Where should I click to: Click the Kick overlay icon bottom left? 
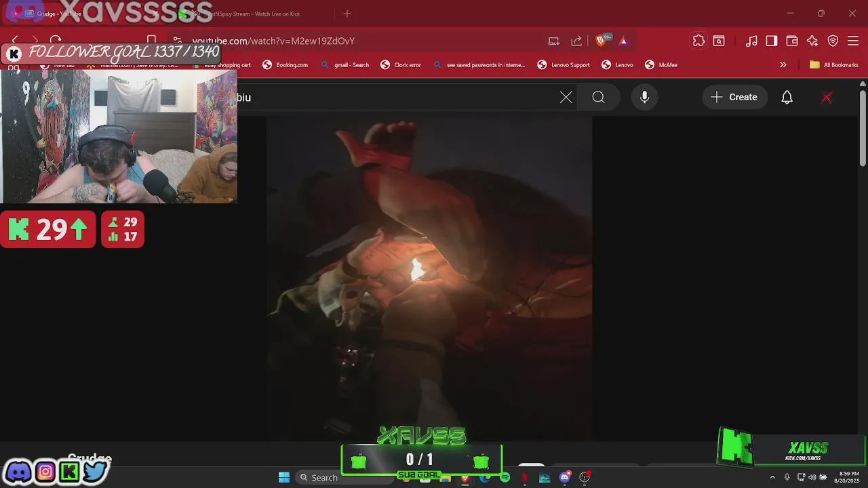(x=69, y=471)
